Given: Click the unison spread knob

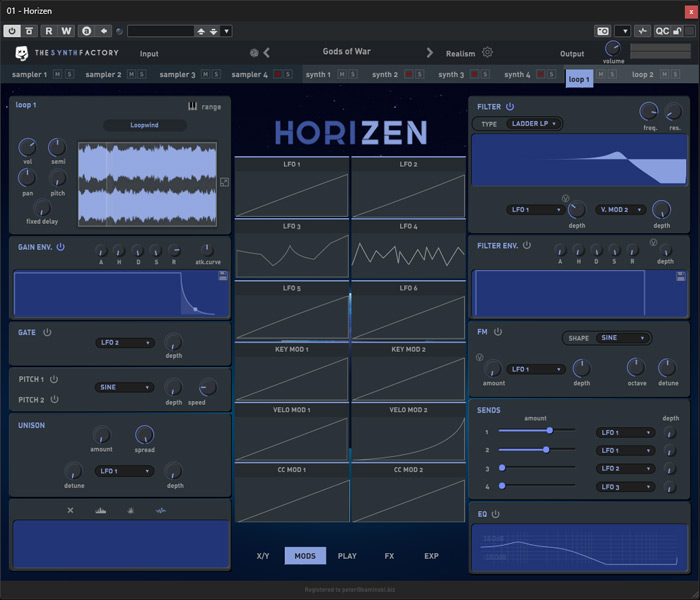Looking at the screenshot, I should pos(144,435).
